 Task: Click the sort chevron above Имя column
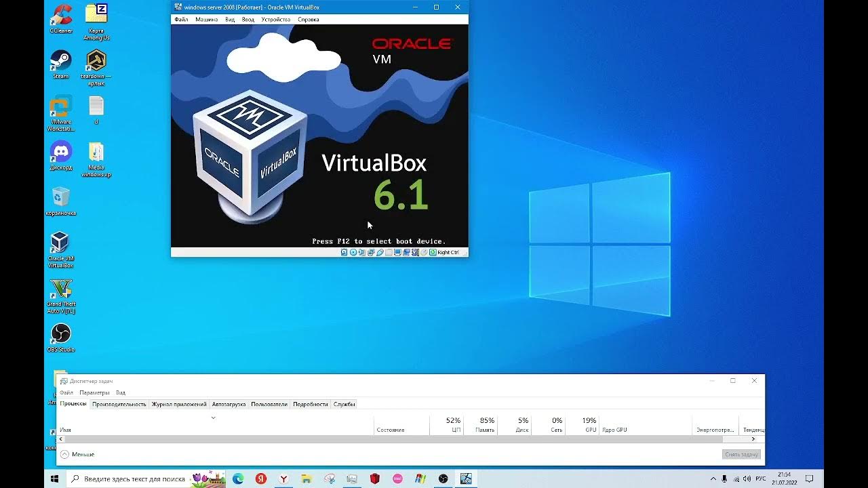[213, 418]
